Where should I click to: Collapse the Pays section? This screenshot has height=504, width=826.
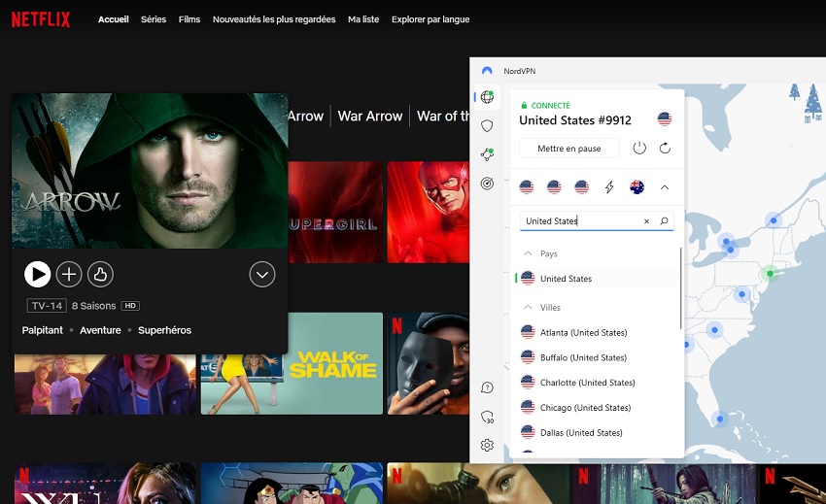528,253
